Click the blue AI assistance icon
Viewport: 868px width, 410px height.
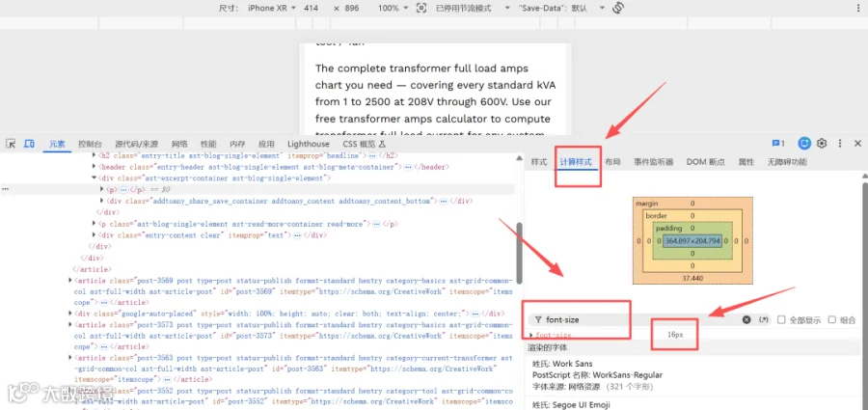coord(804,144)
